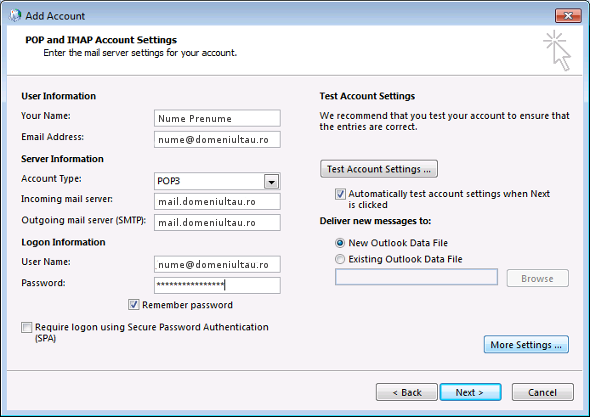Open the Test Account Settings dialog
Viewport: 590px width, 417px height.
point(379,169)
